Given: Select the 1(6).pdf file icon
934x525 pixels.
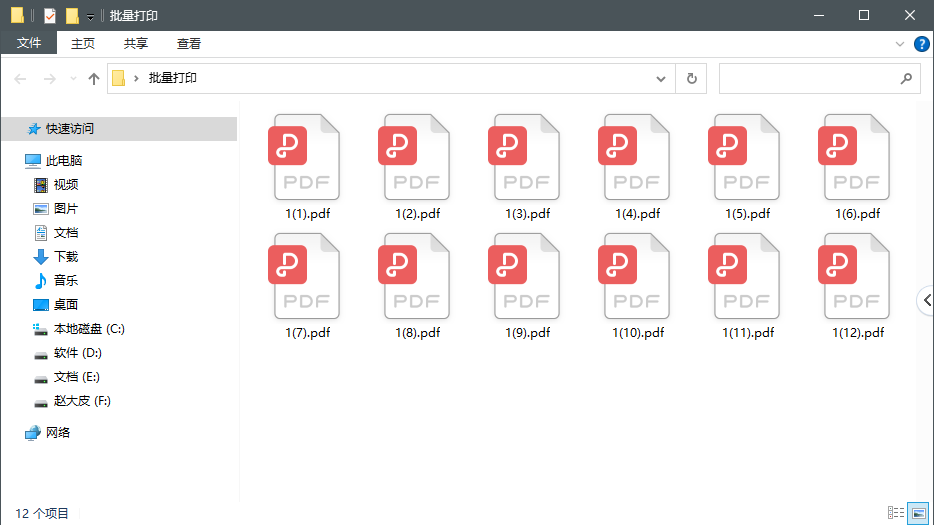Looking at the screenshot, I should point(854,157).
